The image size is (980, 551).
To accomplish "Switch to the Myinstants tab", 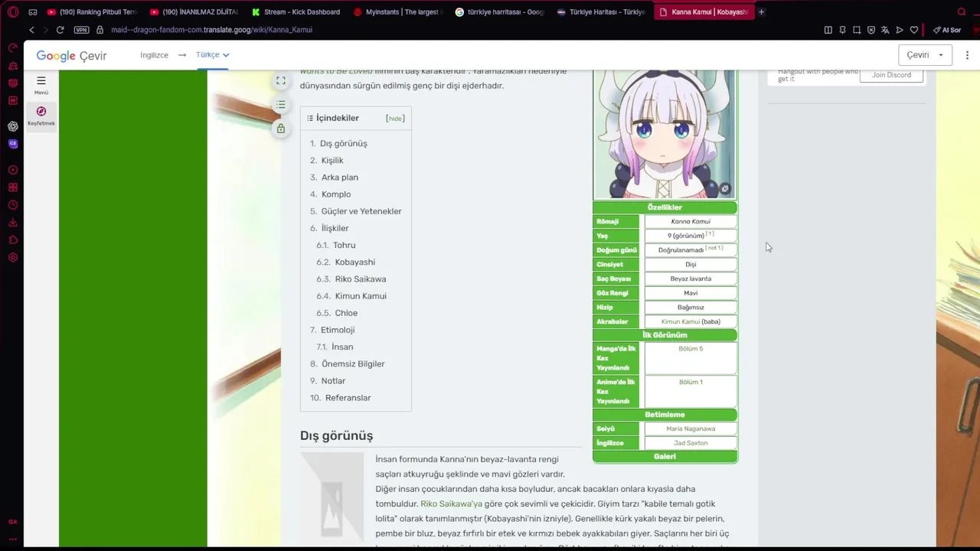I will [399, 12].
